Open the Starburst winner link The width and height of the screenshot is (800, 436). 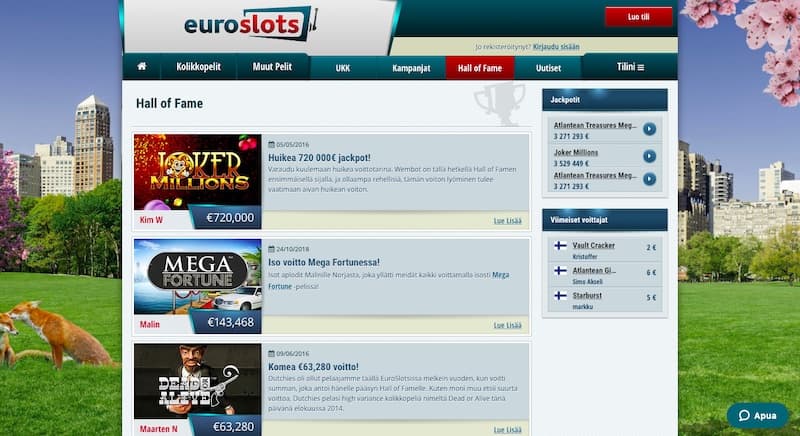pyautogui.click(x=587, y=295)
